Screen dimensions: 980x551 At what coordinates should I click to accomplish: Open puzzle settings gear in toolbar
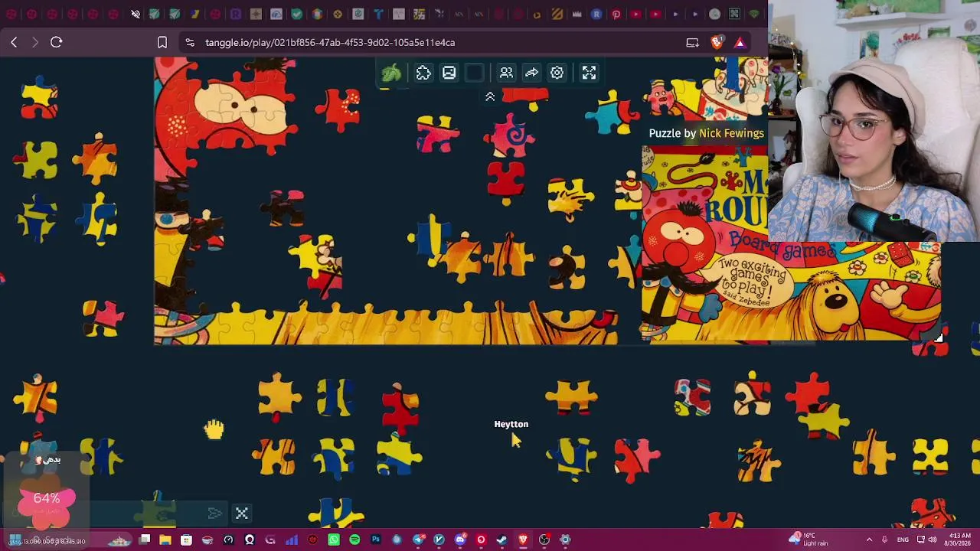557,73
